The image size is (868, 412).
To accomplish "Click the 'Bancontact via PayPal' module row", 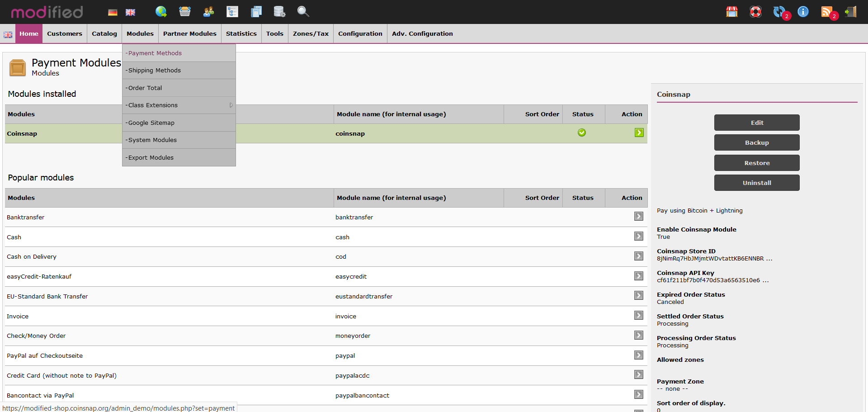I will pyautogui.click(x=326, y=395).
